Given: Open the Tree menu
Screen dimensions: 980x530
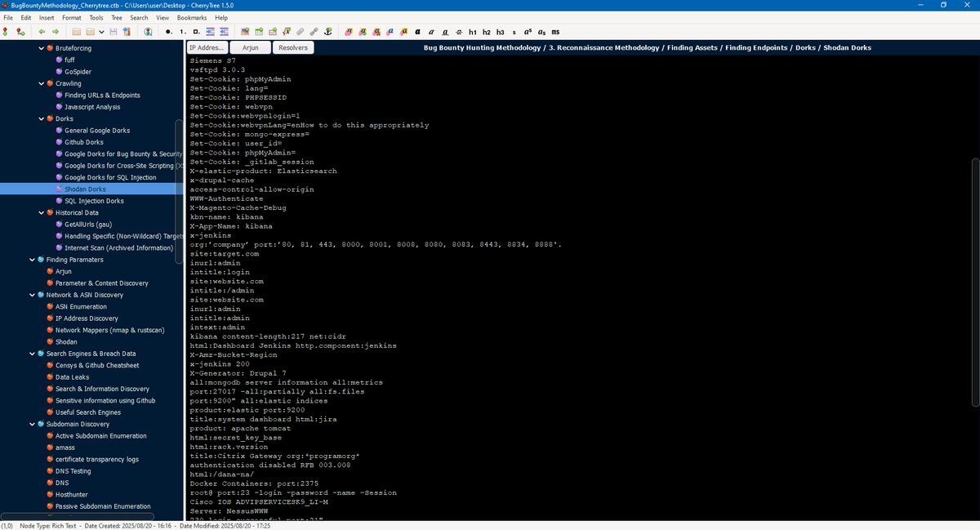Looking at the screenshot, I should click(x=117, y=17).
